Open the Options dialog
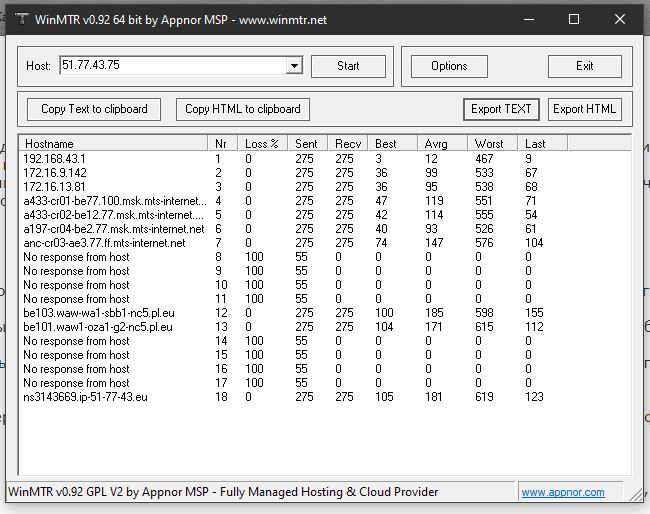Viewport: 650px width, 514px height. (449, 66)
